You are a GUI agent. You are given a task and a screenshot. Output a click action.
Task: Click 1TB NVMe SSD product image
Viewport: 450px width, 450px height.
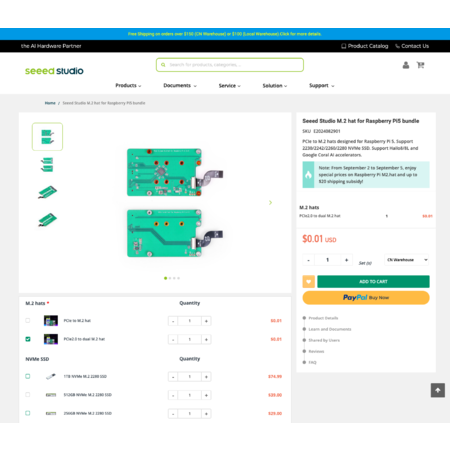(51, 376)
